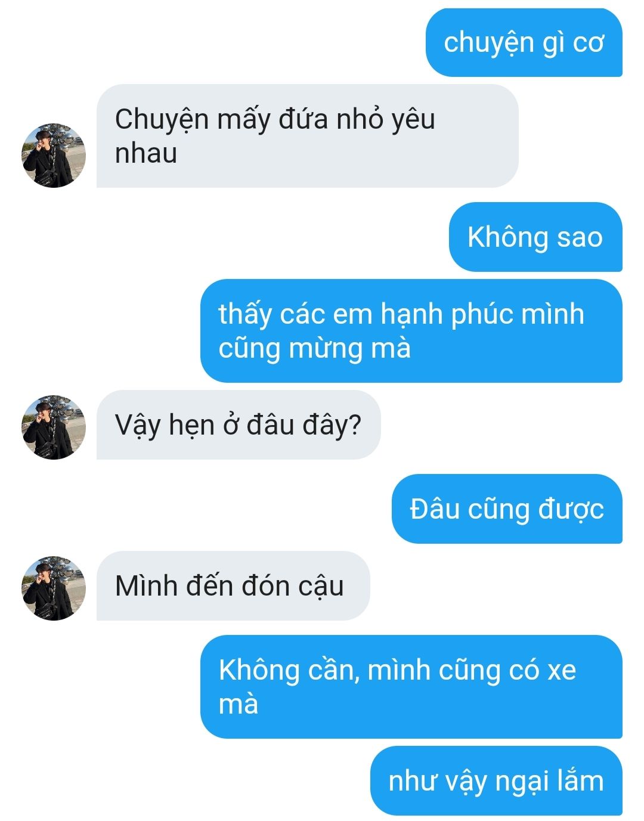Click "cũng mừng mà" text line
This screenshot has width=644, height=821.
pos(315,349)
